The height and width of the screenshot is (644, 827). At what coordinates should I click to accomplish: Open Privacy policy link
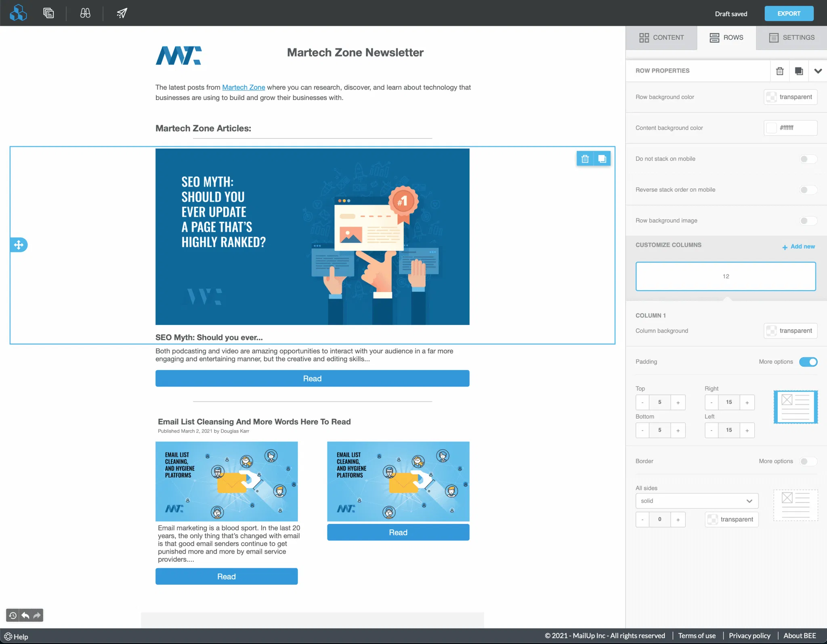point(749,636)
